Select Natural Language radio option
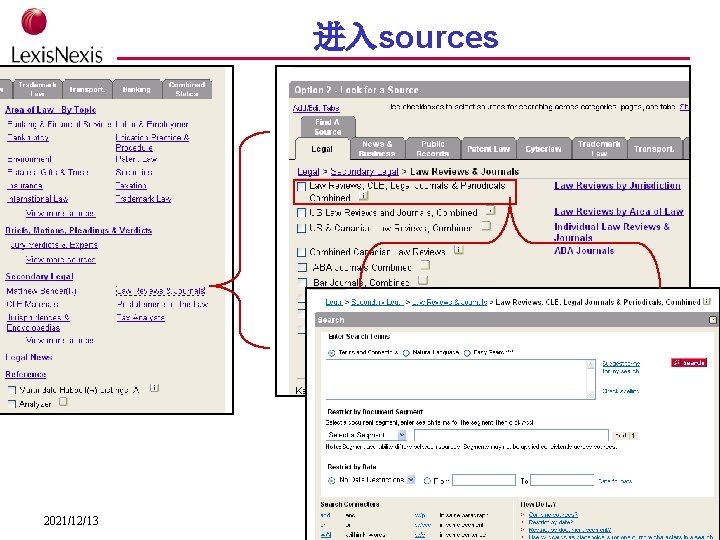Image resolution: width=720 pixels, height=540 pixels. 406,353
